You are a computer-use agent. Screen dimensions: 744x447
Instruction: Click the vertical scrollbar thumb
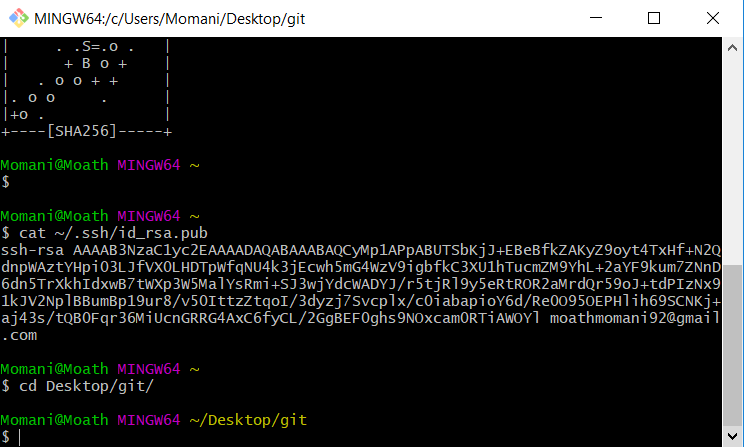tap(732, 345)
